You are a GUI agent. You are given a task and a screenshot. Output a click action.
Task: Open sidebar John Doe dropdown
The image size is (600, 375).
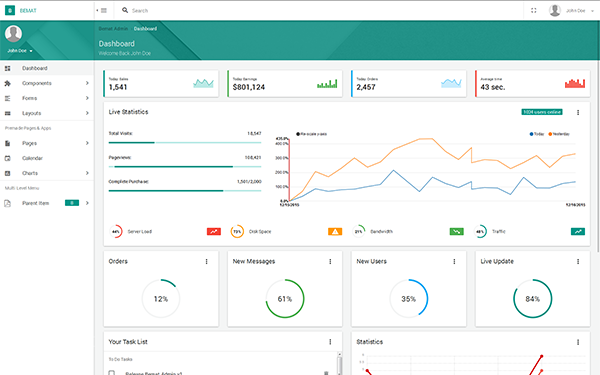pyautogui.click(x=20, y=51)
